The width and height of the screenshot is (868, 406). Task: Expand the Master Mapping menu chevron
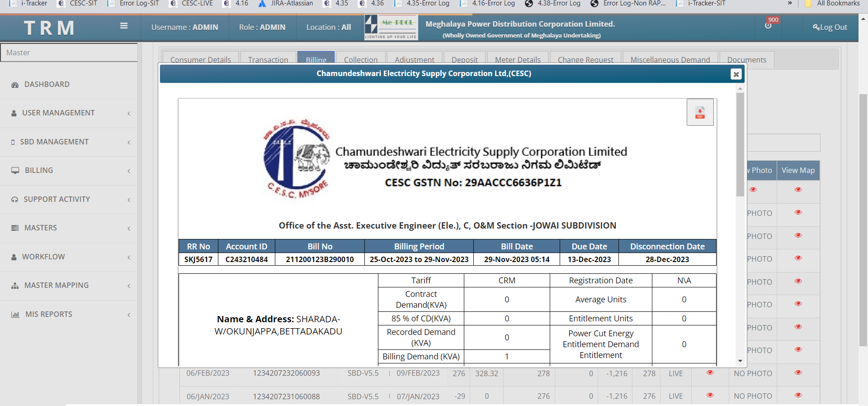(129, 286)
